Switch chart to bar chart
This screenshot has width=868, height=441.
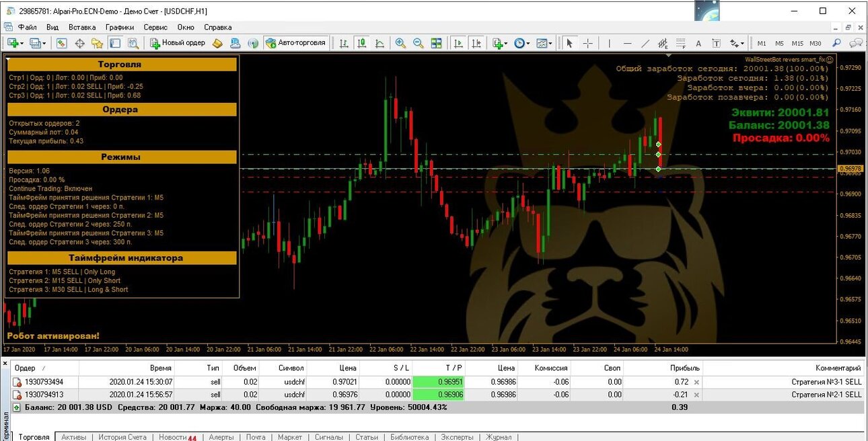click(x=344, y=43)
